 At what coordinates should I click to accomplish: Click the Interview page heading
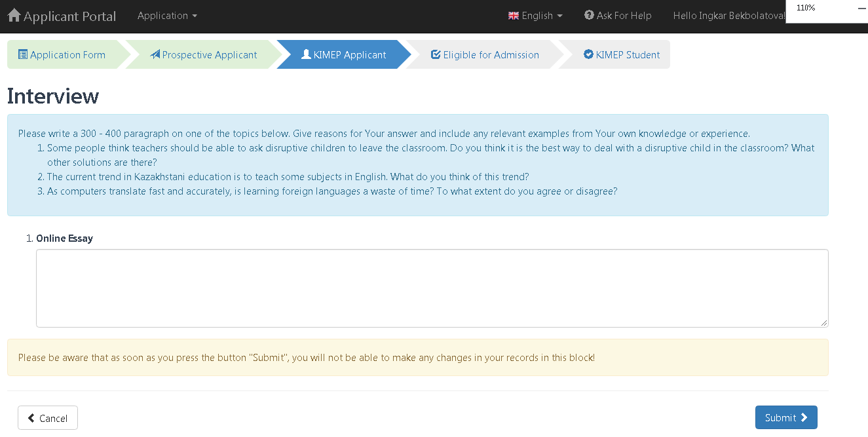(53, 96)
